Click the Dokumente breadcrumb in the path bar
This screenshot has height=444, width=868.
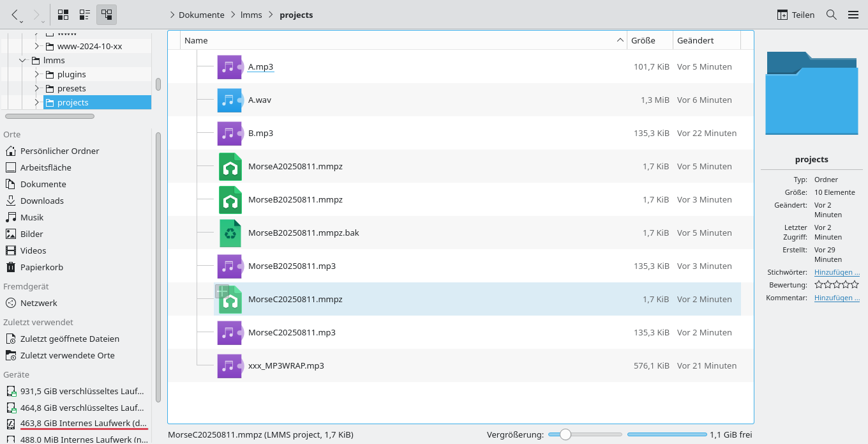click(201, 15)
